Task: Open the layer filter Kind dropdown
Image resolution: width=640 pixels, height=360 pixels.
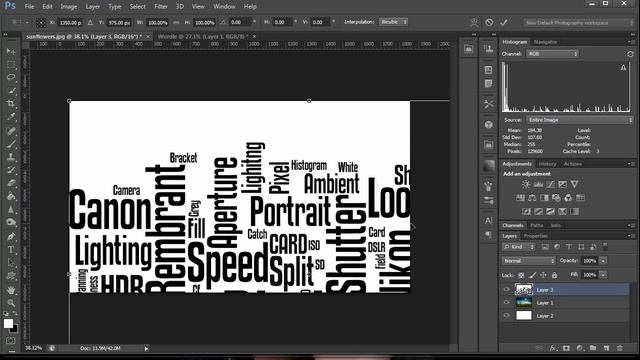Action: [519, 247]
